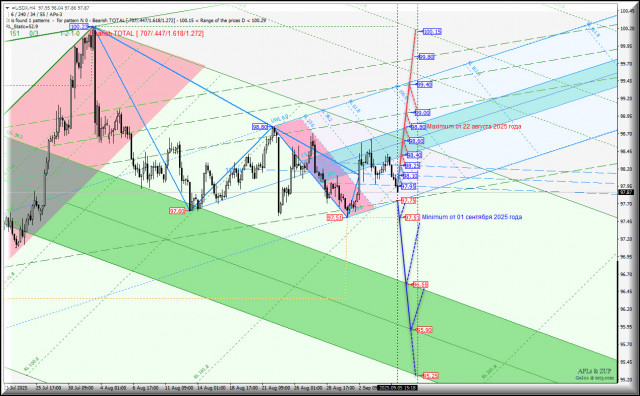
Task: Open the chart symbol dropdown triangle
Action: click(x=7, y=8)
